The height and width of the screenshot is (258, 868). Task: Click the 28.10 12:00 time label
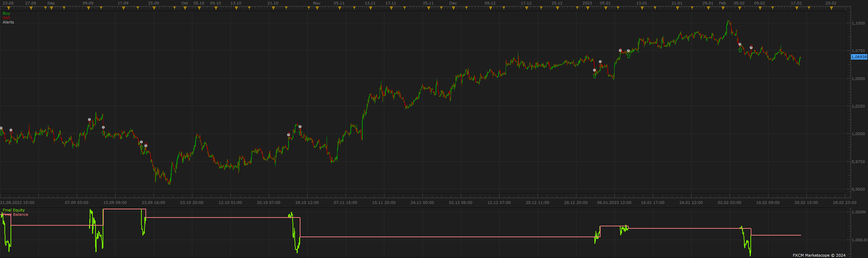click(307, 203)
